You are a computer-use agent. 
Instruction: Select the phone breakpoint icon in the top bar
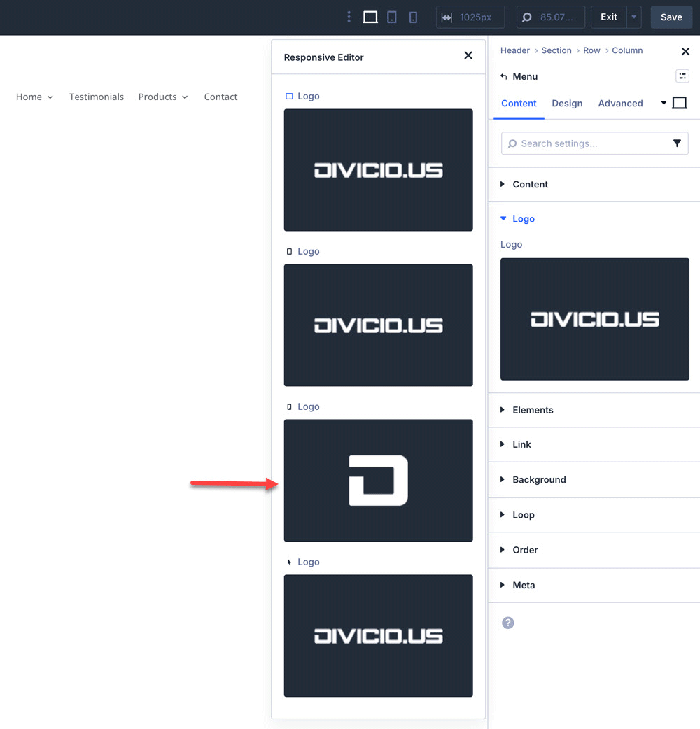pyautogui.click(x=413, y=17)
